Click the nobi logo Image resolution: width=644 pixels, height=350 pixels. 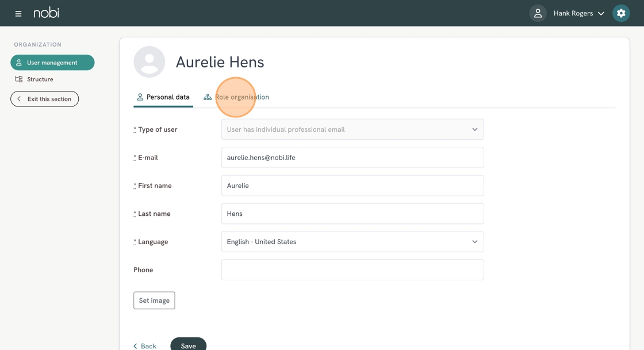[x=46, y=13]
